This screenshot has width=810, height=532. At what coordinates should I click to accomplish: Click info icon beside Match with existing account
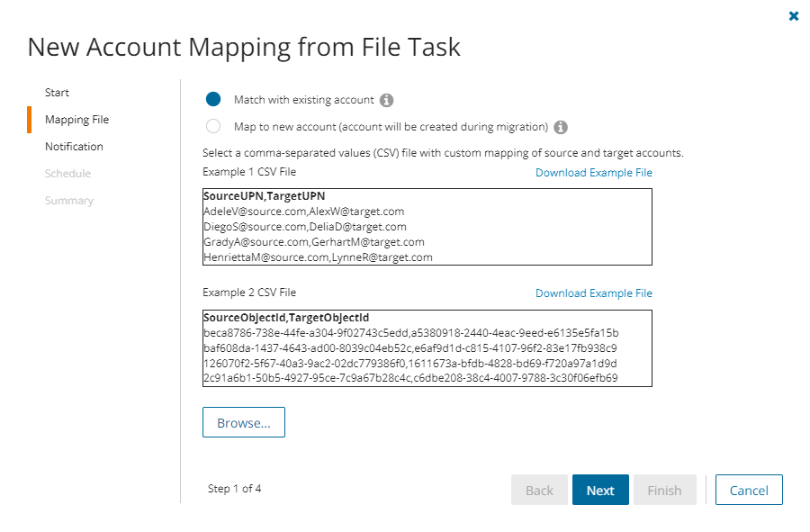pyautogui.click(x=387, y=100)
